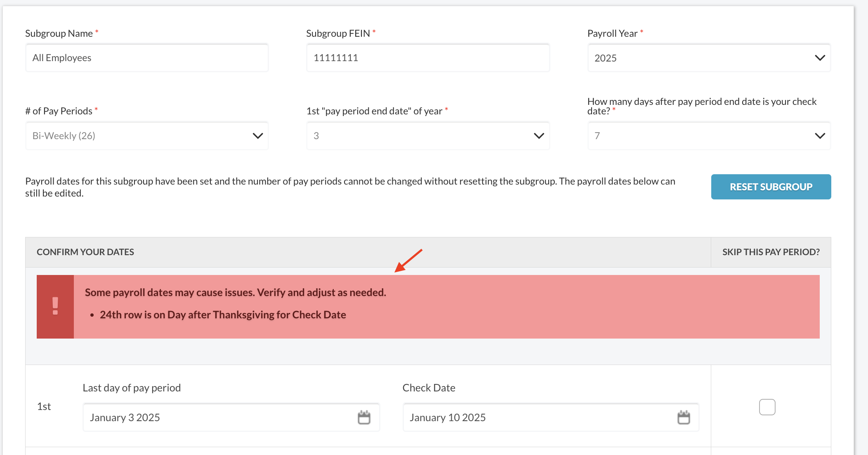This screenshot has width=868, height=455.
Task: Click the Reset Subgroup button
Action: coord(771,187)
